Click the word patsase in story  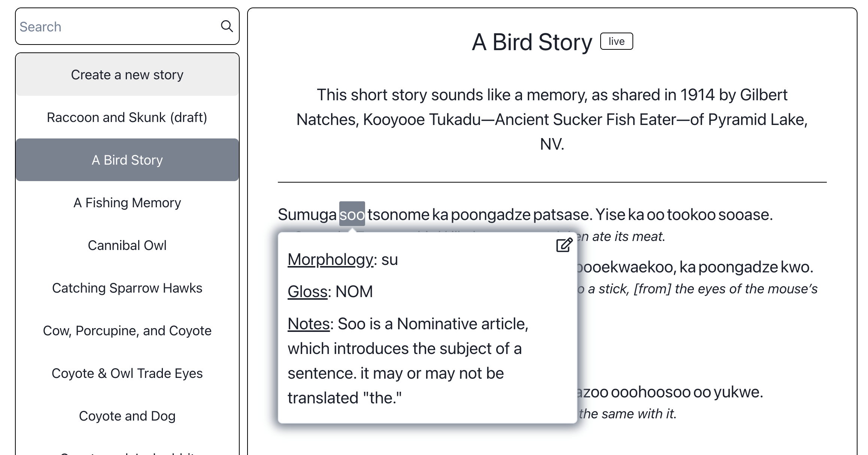click(562, 214)
